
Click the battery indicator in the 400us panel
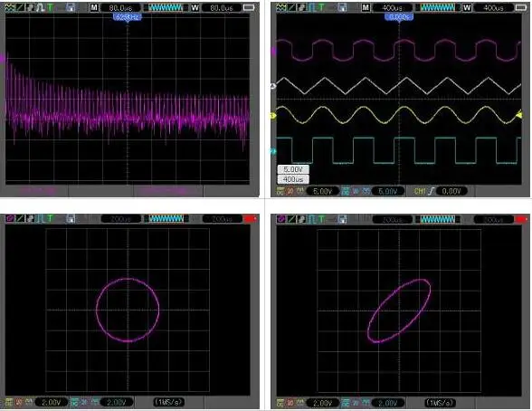coord(521,7)
